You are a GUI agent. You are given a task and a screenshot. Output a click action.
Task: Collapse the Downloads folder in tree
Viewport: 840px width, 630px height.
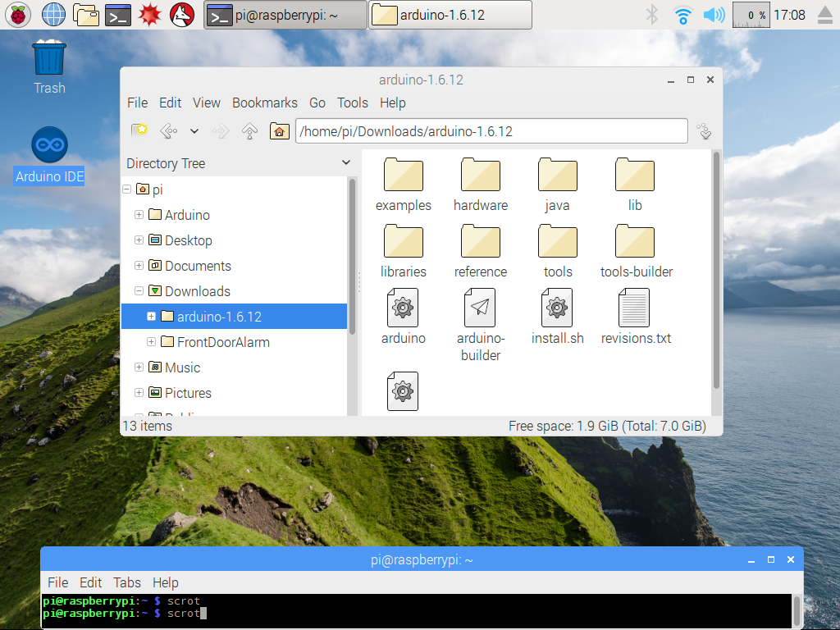[x=139, y=291]
